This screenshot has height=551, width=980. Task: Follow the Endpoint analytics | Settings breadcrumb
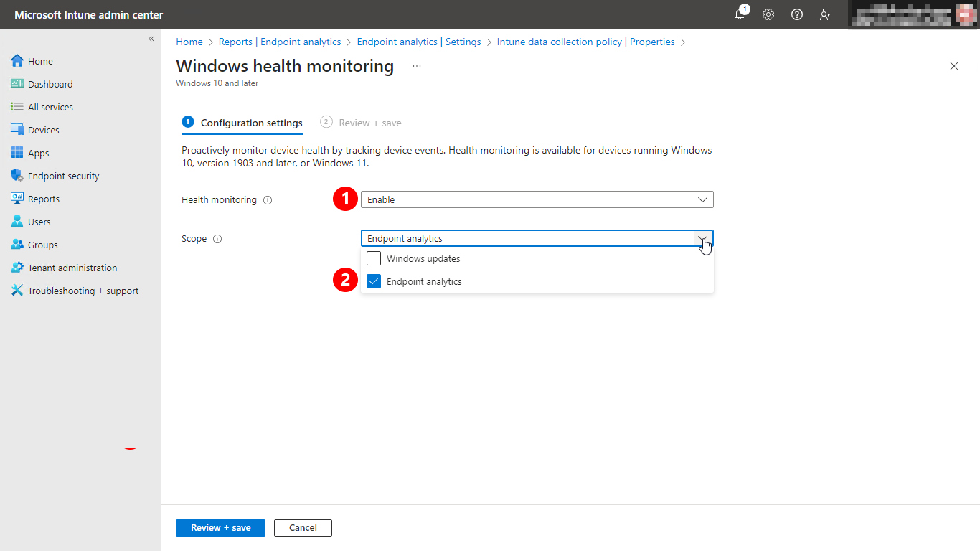pyautogui.click(x=419, y=42)
